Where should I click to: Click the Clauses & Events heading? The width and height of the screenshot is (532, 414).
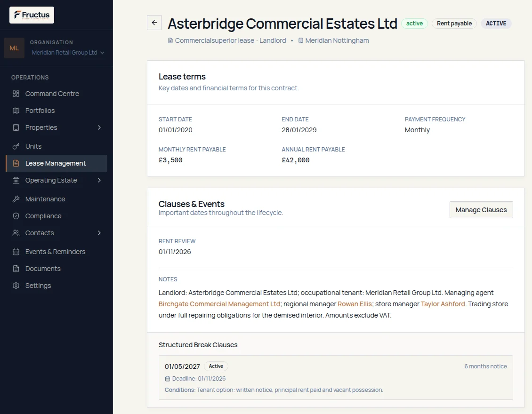pyautogui.click(x=191, y=204)
